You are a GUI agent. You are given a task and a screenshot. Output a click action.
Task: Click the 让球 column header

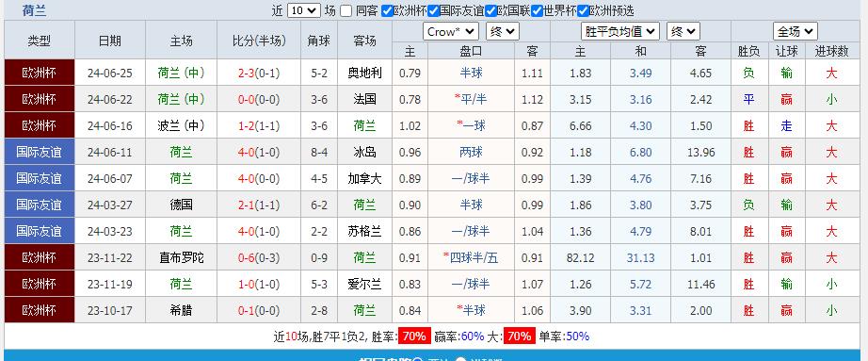(x=787, y=52)
